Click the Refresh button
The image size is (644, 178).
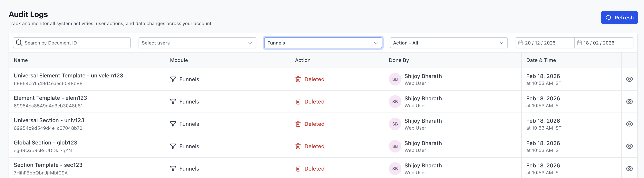tap(619, 17)
